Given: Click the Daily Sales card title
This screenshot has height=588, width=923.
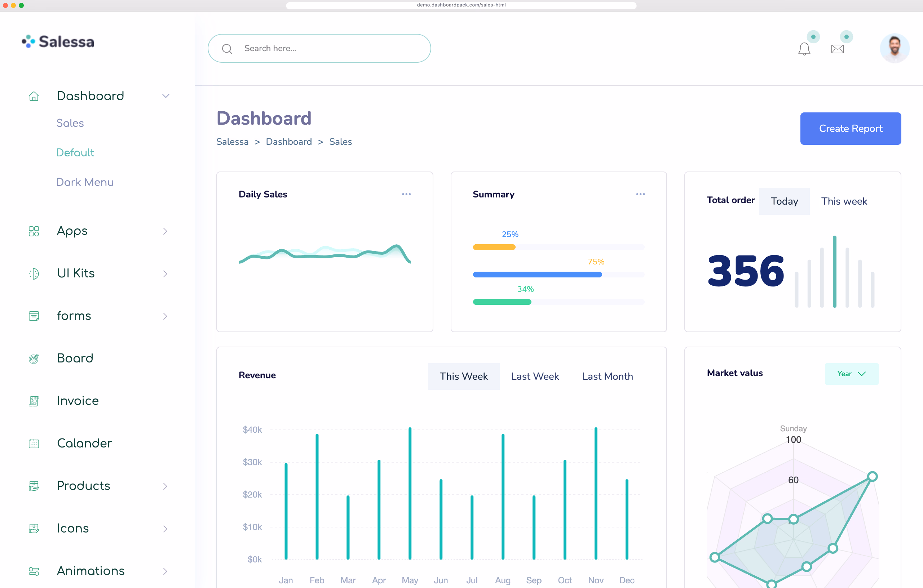Looking at the screenshot, I should [x=262, y=194].
